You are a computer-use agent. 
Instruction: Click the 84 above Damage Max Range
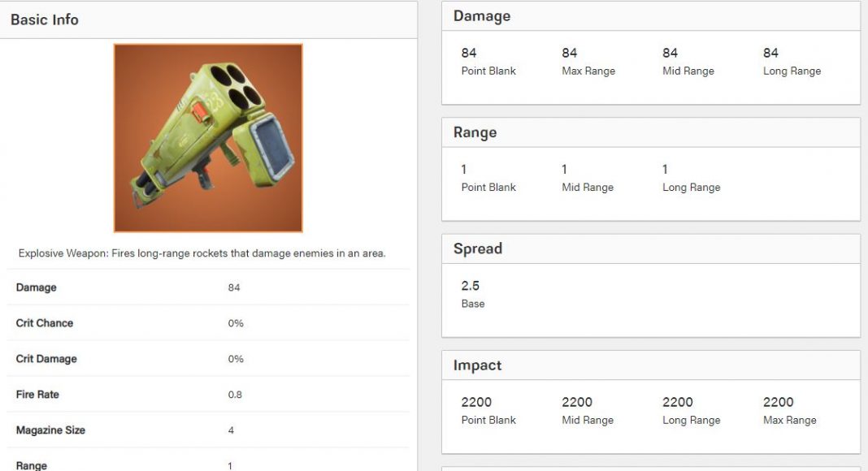click(x=569, y=53)
